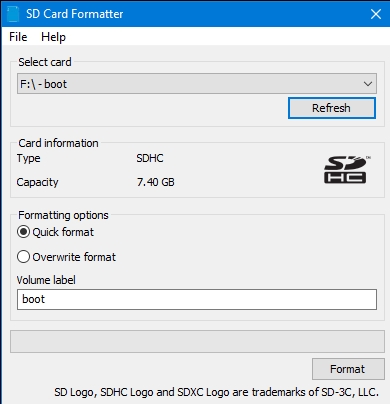
Task: Close the SD Card Formatter window
Action: pyautogui.click(x=376, y=14)
